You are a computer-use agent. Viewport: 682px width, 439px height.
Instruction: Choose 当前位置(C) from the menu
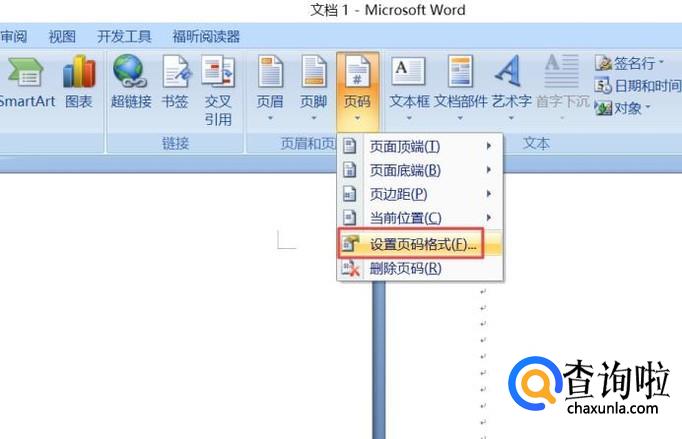point(420,218)
